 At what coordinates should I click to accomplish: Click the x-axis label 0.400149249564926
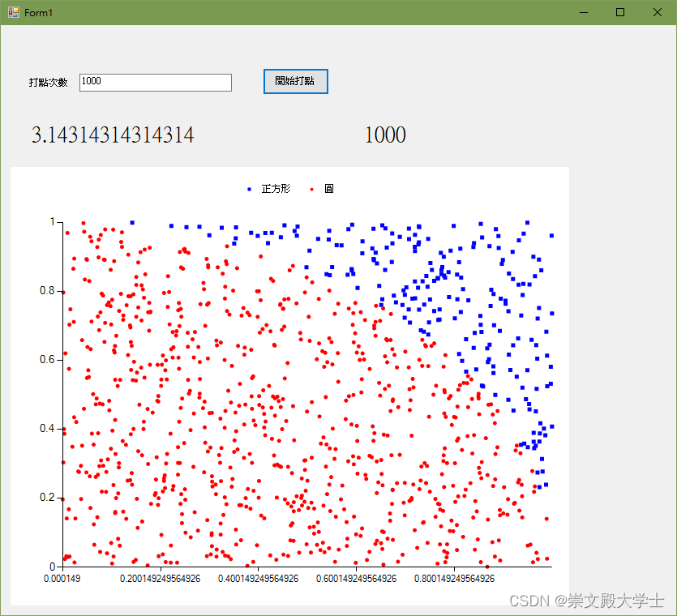click(x=258, y=579)
